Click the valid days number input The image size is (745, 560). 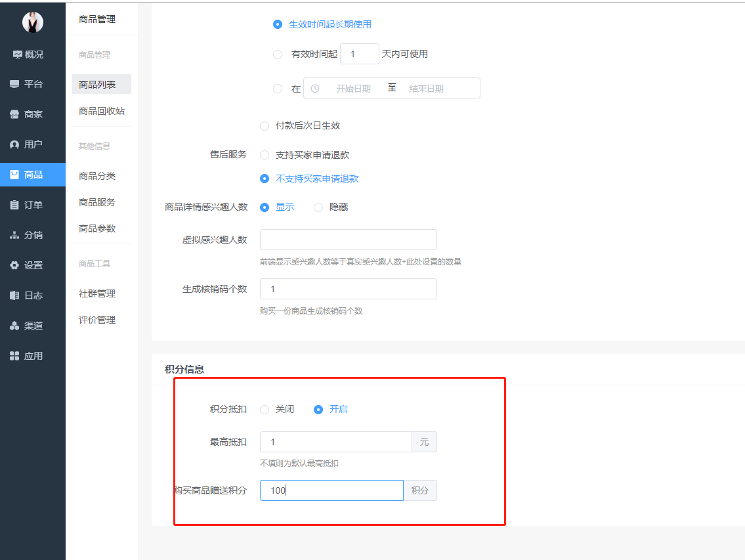click(360, 54)
